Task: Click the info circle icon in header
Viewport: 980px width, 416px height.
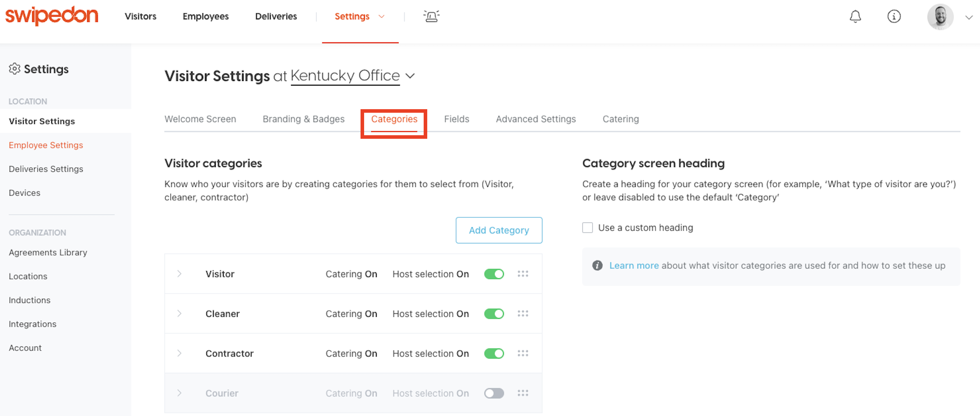Action: 894,16
